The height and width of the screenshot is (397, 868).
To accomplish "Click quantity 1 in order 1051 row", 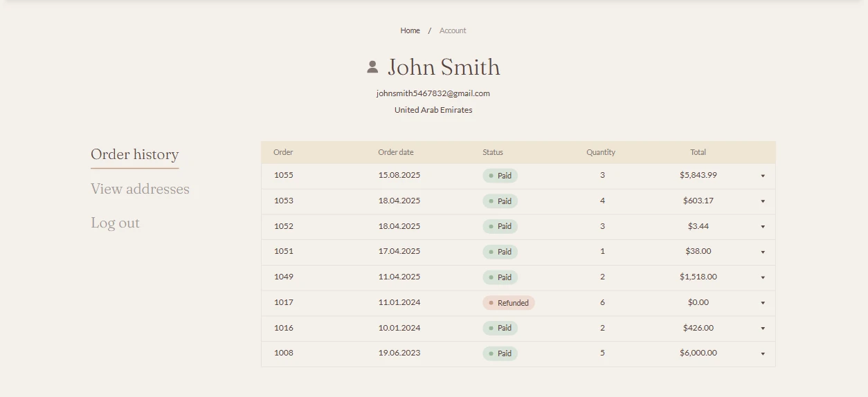I will pyautogui.click(x=602, y=251).
